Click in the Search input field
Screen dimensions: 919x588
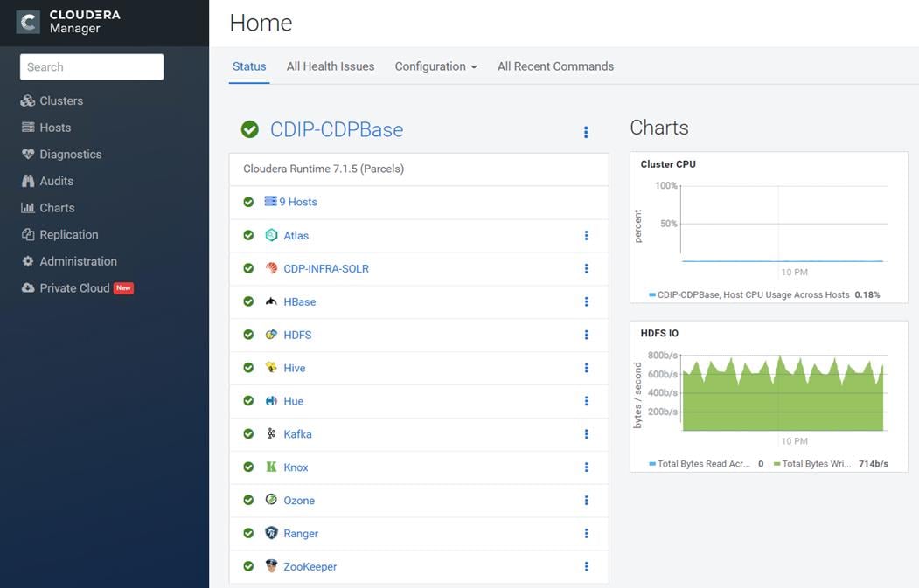pyautogui.click(x=92, y=66)
